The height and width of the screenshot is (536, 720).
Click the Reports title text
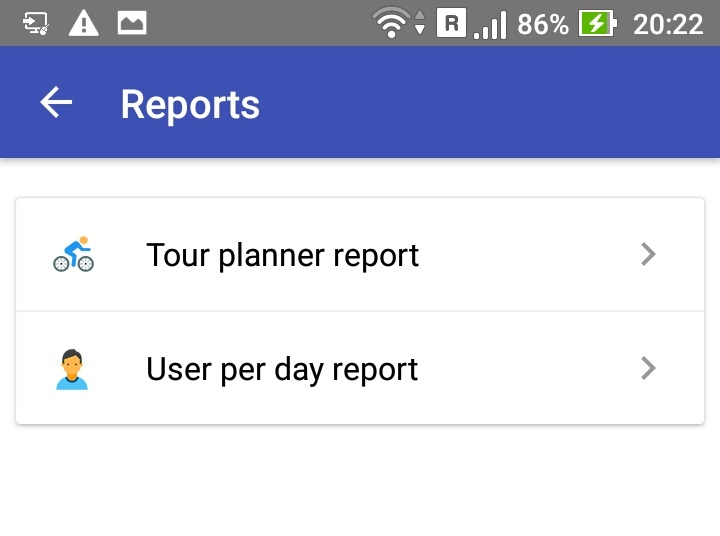pos(190,105)
